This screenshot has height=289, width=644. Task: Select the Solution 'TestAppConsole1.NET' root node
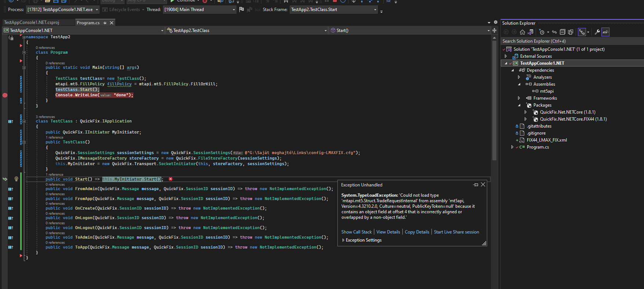[x=559, y=49]
